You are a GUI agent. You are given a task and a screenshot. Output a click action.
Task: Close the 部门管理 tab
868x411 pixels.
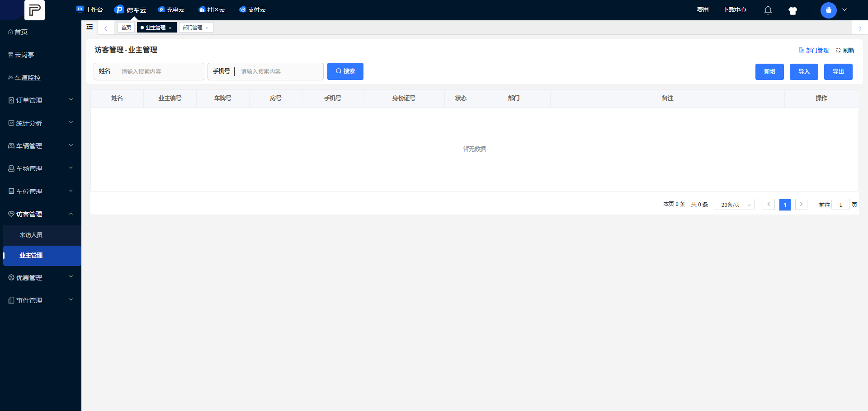207,28
